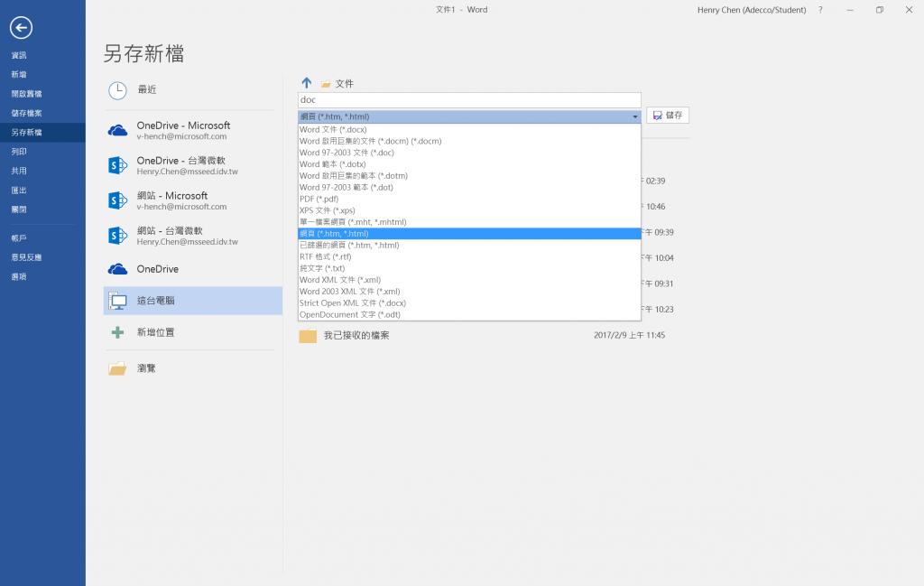
Task: Select Word 啟用巨集的範本 (*.dotm)
Action: [469, 176]
